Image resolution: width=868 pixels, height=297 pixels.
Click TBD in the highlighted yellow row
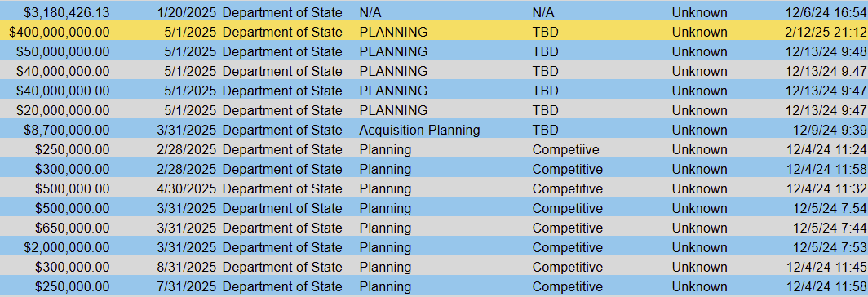tap(545, 32)
